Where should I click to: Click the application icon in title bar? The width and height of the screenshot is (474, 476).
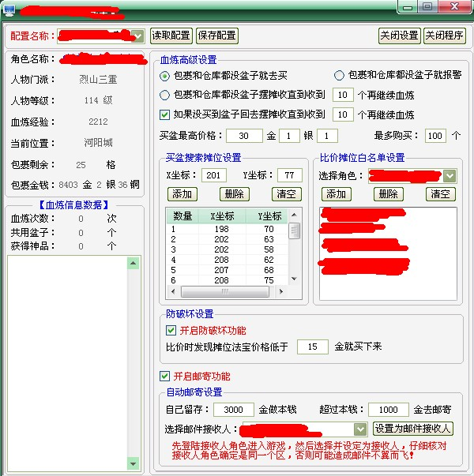(x=9, y=9)
